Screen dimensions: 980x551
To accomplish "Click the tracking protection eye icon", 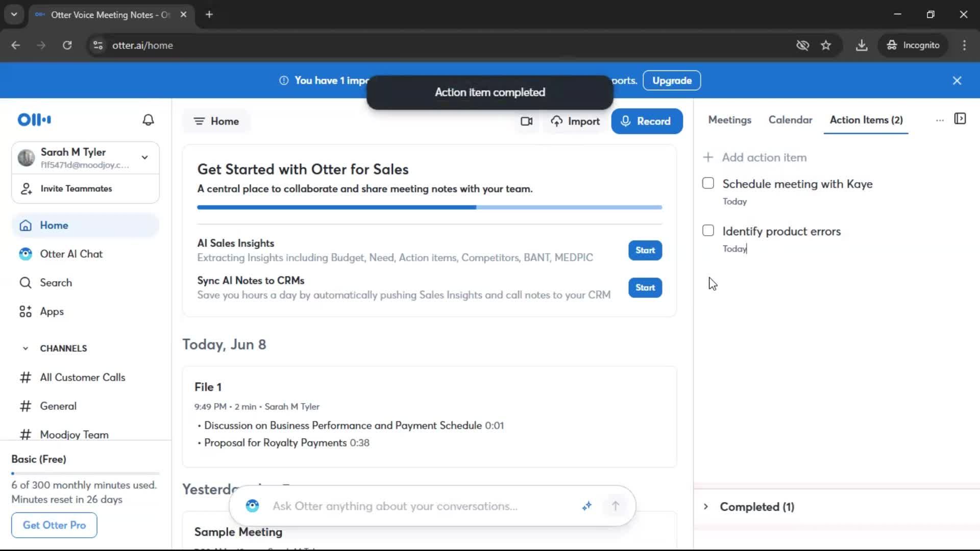I will 802,45.
